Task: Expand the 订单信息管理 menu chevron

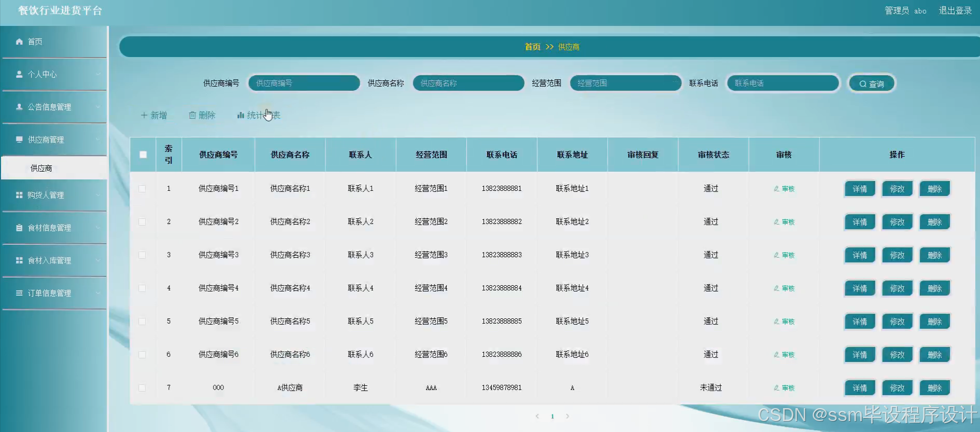Action: click(98, 293)
